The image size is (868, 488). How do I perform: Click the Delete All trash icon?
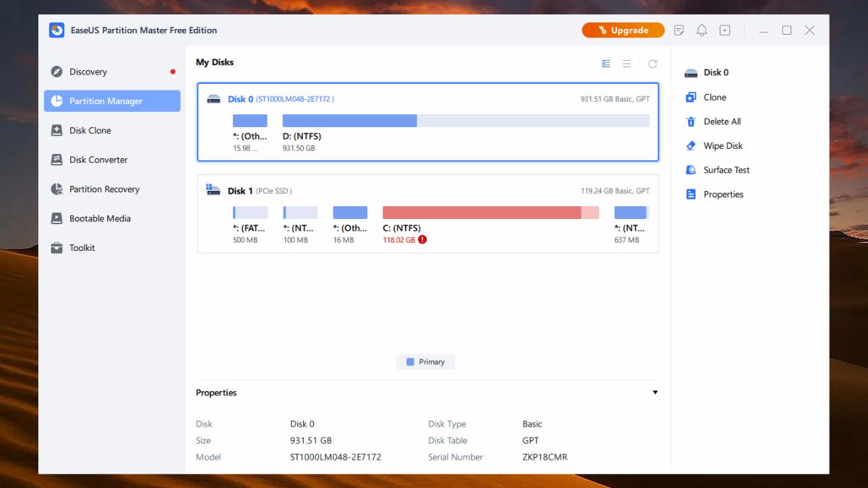pos(691,121)
